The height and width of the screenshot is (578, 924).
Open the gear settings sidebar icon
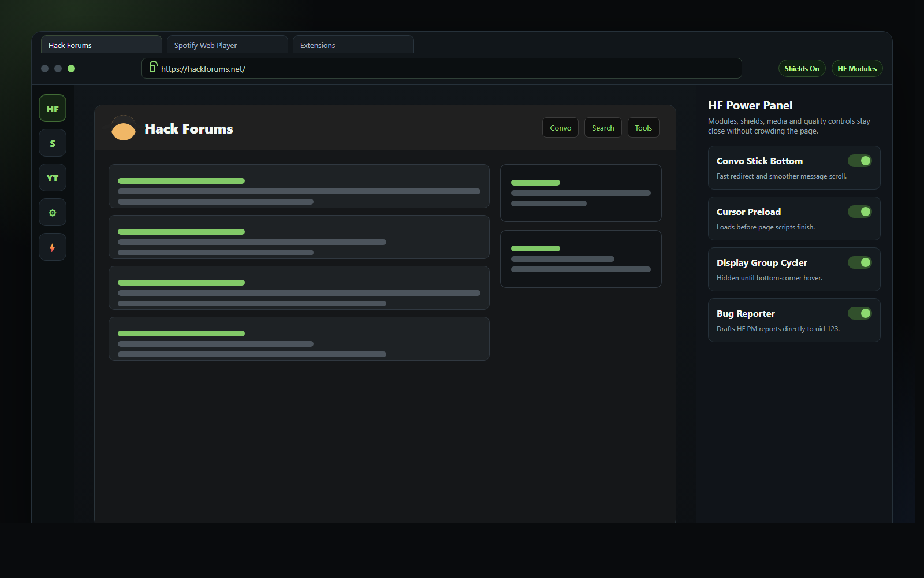53,212
